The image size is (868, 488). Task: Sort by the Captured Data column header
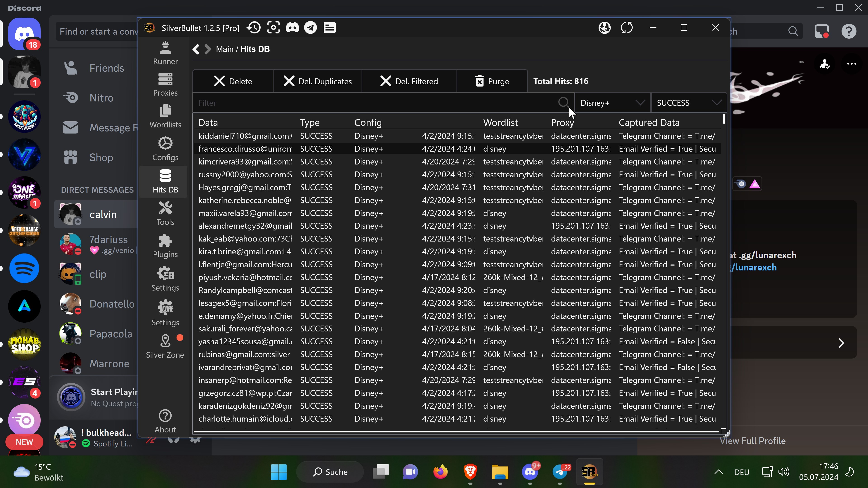[x=649, y=123]
